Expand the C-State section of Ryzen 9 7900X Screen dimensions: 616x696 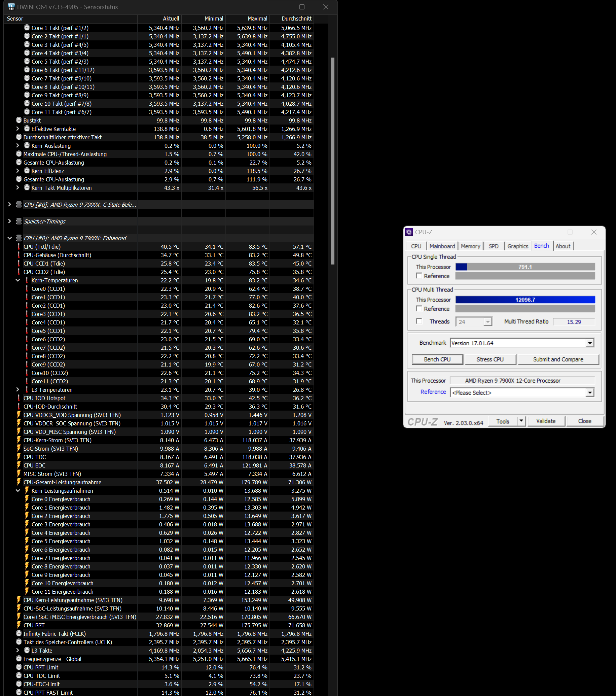click(9, 204)
